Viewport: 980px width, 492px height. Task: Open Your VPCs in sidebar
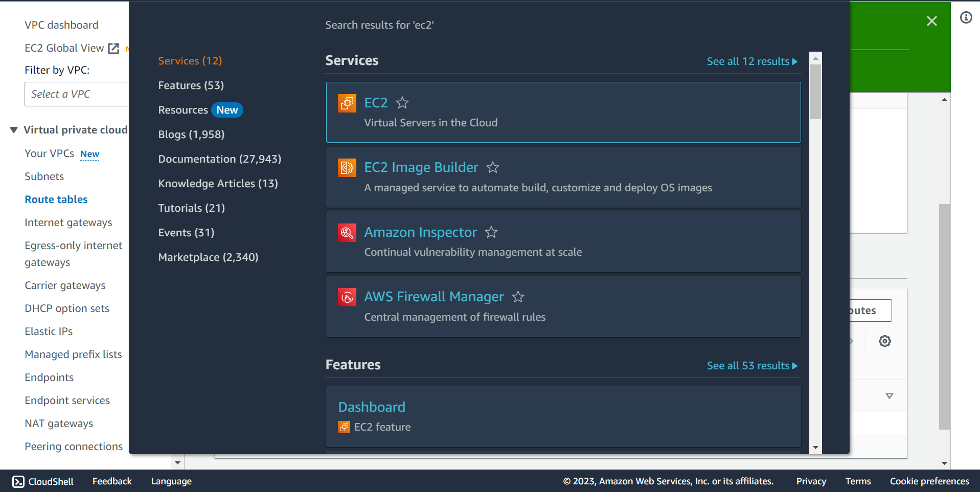coord(50,153)
